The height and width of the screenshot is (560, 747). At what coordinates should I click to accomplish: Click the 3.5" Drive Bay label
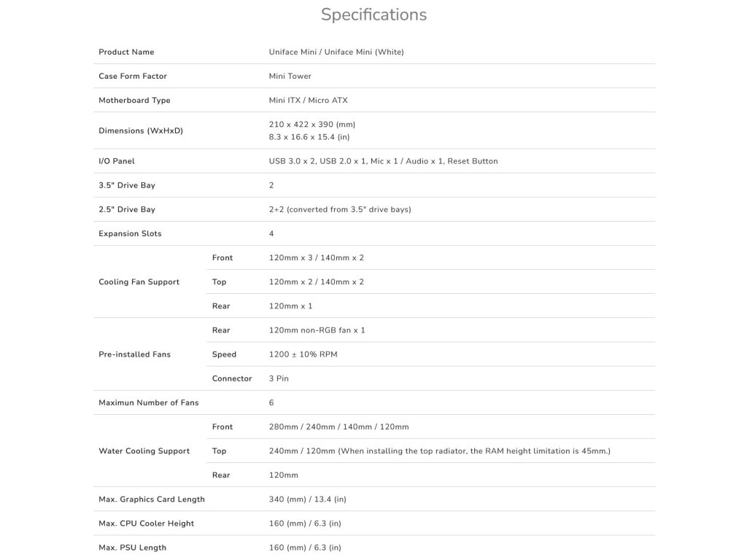tap(127, 185)
